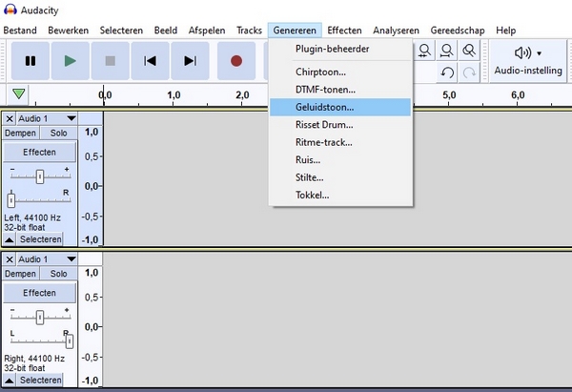This screenshot has width=572, height=392.
Task: Click the 'Left, 44100 Hz' track info text
Action: 32,217
